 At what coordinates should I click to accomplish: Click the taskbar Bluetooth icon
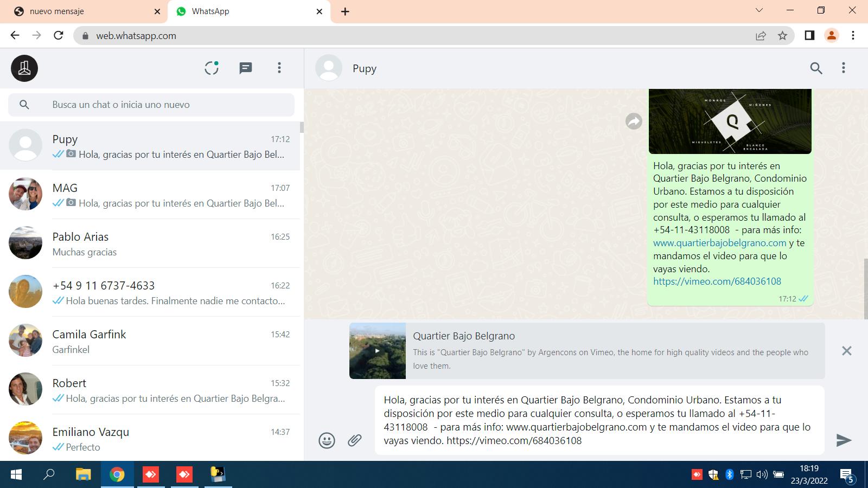tap(730, 475)
